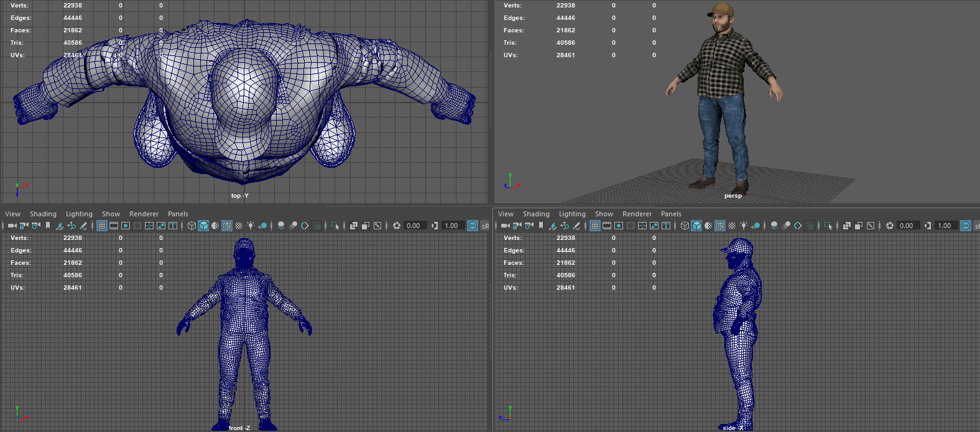Image resolution: width=980 pixels, height=432 pixels.
Task: Select 2D Pan/Zoom icon in front view toolbar
Action: [x=72, y=226]
